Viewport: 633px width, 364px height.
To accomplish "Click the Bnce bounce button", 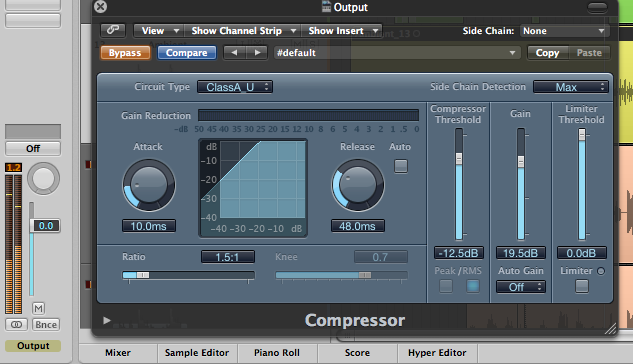I will click(46, 324).
